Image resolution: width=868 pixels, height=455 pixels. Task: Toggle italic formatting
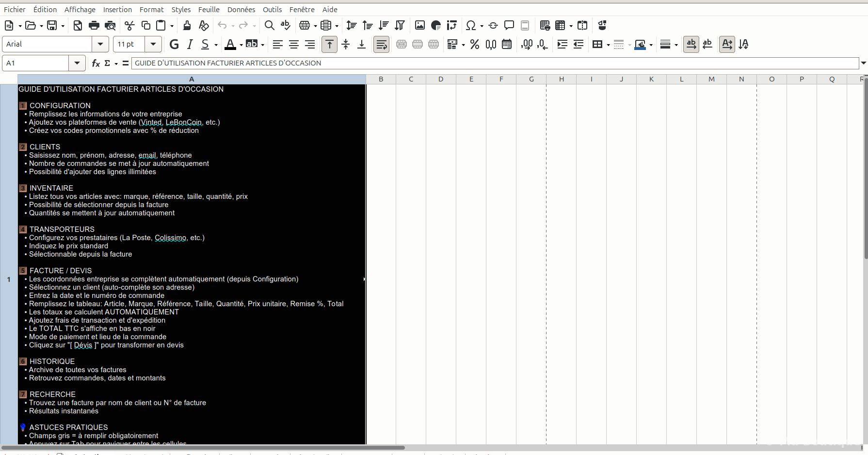pos(190,44)
